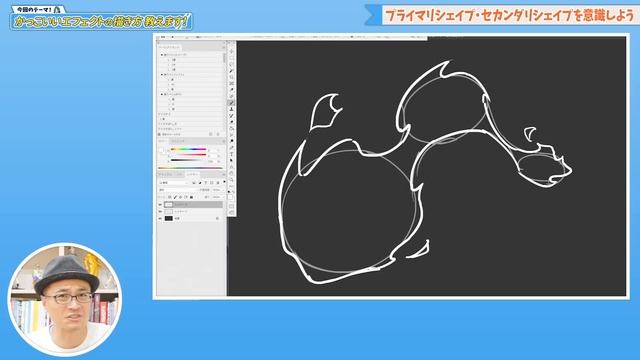Select the Lasso tool

[x=231, y=64]
